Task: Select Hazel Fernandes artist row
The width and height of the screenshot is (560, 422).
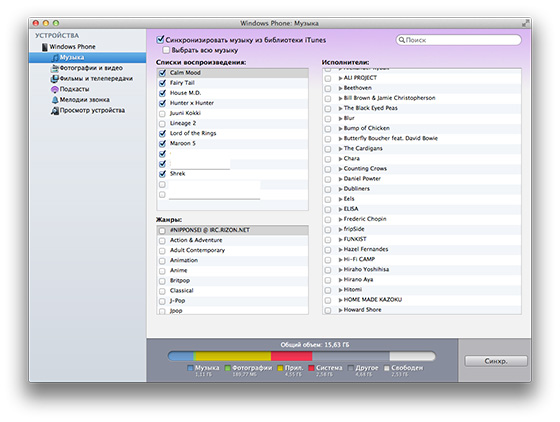Action: 422,250
